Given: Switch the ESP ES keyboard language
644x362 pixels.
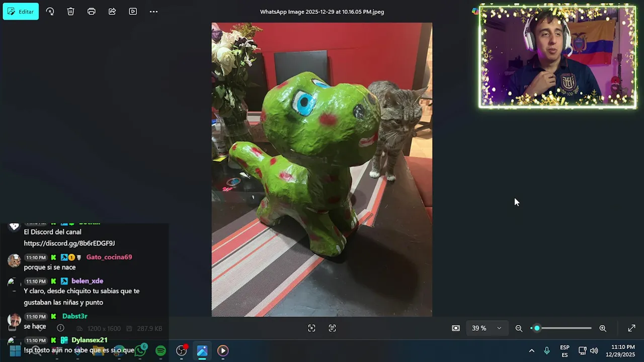Looking at the screenshot, I should click(x=565, y=351).
